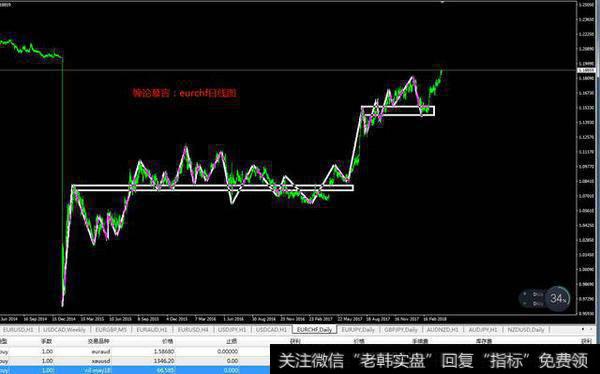Select the euraud buy order row
The image size is (600, 374).
pyautogui.click(x=135, y=351)
